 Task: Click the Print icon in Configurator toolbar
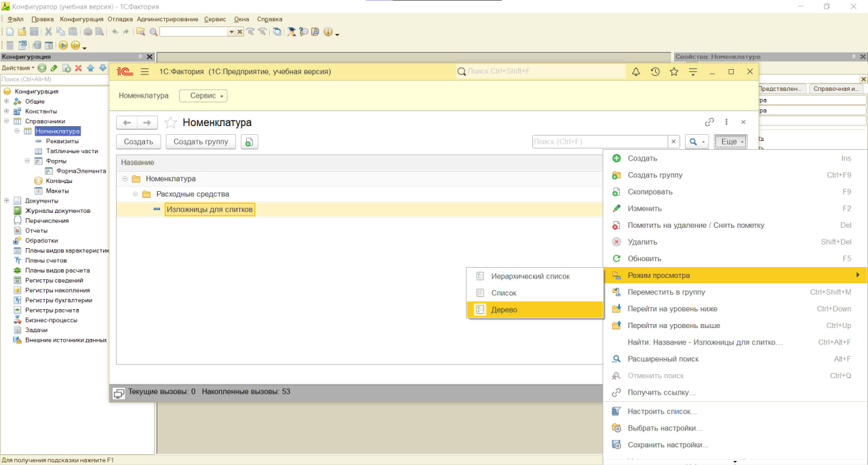[87, 32]
